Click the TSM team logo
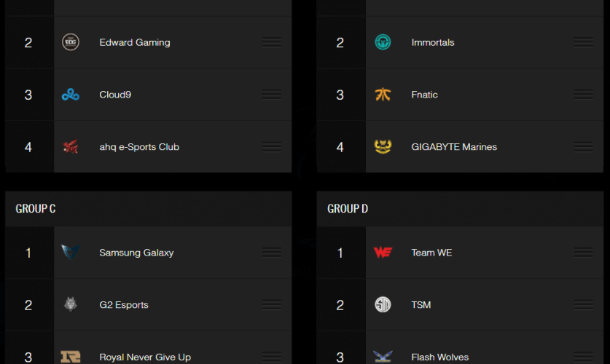The height and width of the screenshot is (364, 610). coord(383,305)
